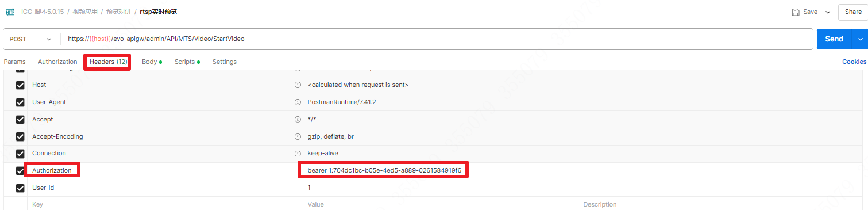This screenshot has width=868, height=210.
Task: Open the Cookies link
Action: [854, 62]
